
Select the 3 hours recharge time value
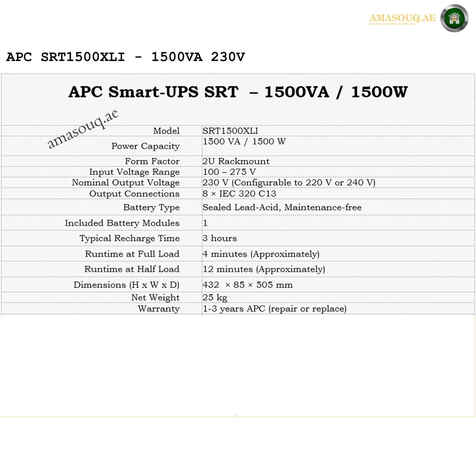(x=220, y=238)
